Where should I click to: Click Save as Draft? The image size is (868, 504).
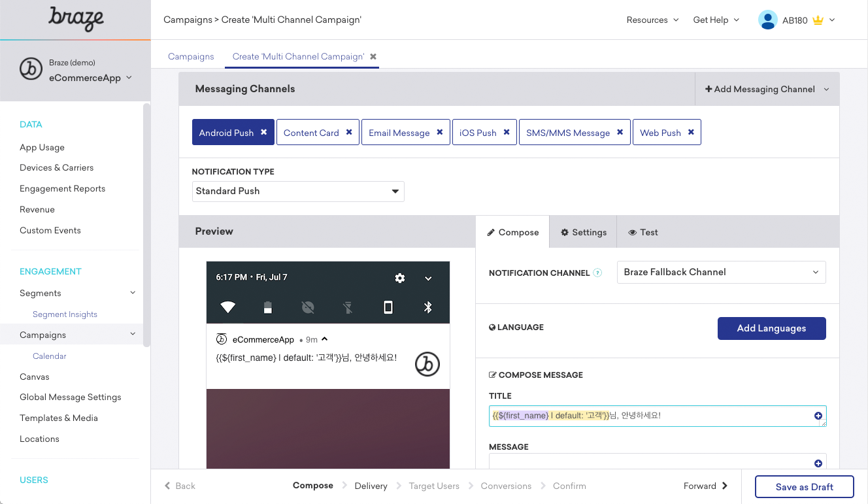(x=805, y=487)
